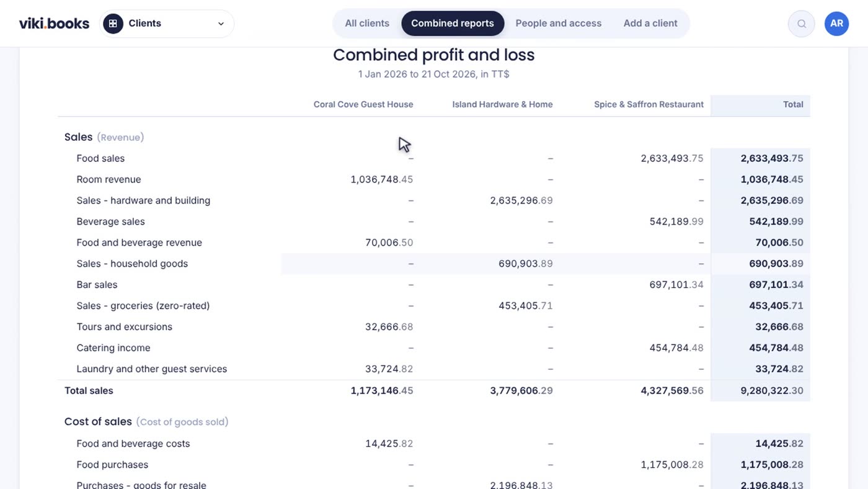Select the Tours and excursions label
The height and width of the screenshot is (489, 868).
click(x=124, y=327)
